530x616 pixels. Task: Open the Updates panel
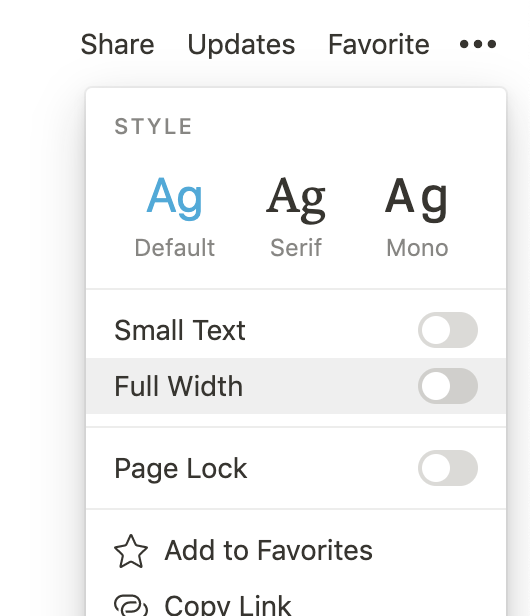click(x=241, y=44)
